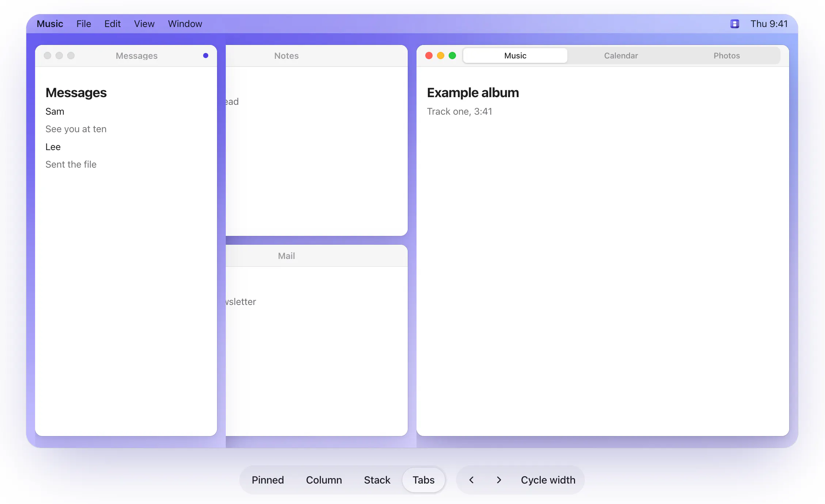Screen dimensions: 825x504
Task: Open the Edit menu
Action: 113,24
